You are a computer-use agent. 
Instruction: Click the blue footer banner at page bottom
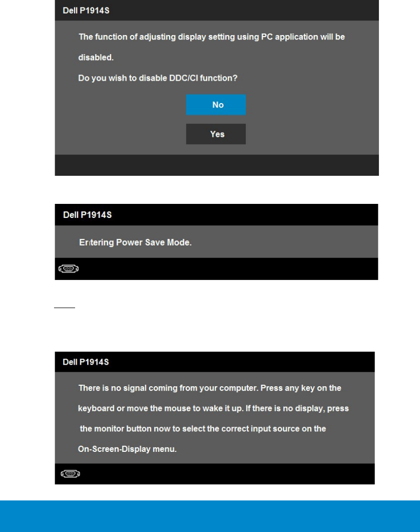pyautogui.click(x=210, y=515)
